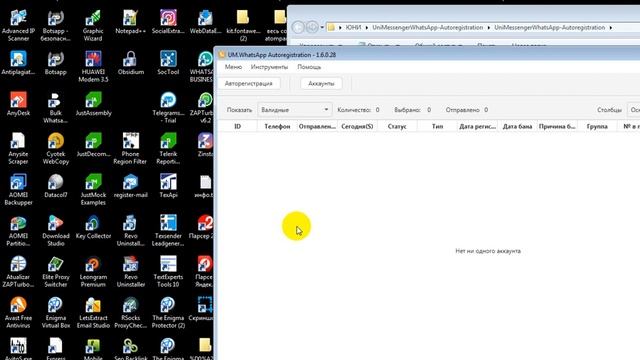Open Bulk Whatsa... desktop icon
Image resolution: width=640 pixels, height=360 pixels.
(x=56, y=107)
